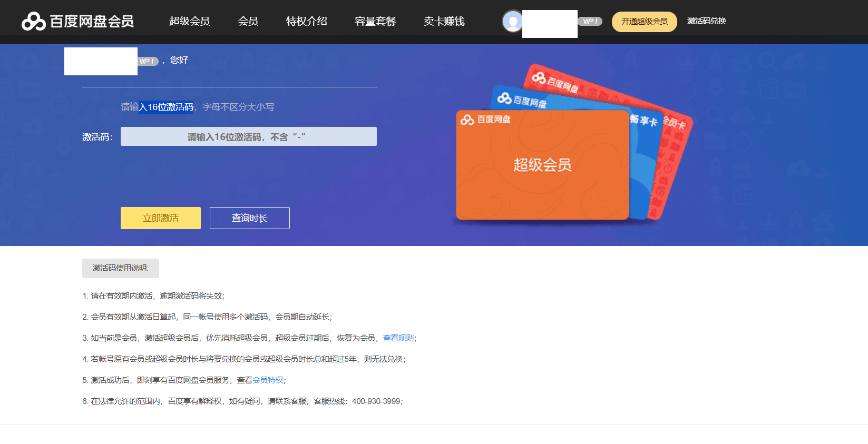The height and width of the screenshot is (444, 868).
Task: Open the 卖卡赚钱 menu item
Action: 444,21
